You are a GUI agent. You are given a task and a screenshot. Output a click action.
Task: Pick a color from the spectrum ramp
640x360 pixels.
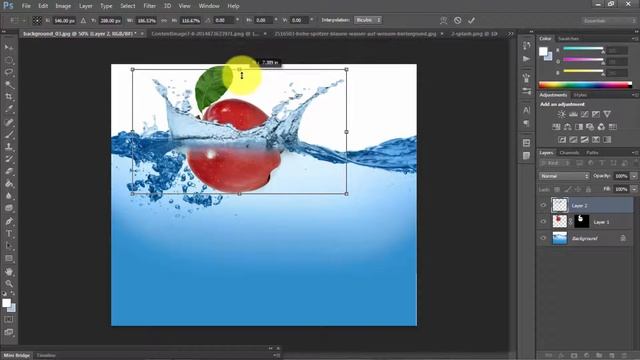(x=585, y=85)
